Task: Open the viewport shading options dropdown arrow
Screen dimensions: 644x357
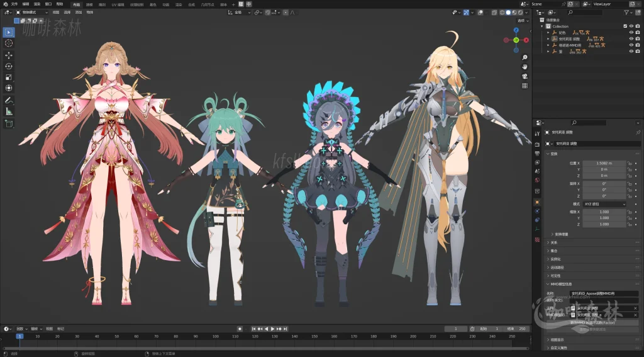Action: pyautogui.click(x=528, y=13)
